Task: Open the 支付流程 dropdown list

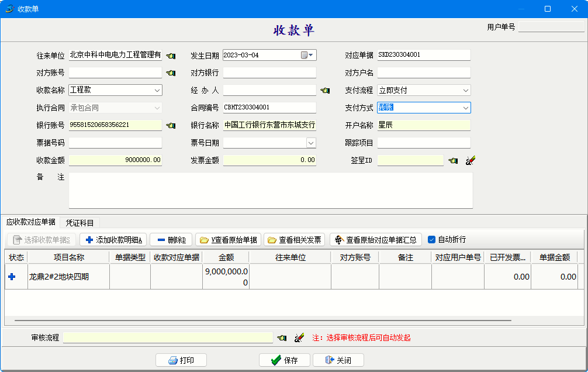Action: (465, 91)
